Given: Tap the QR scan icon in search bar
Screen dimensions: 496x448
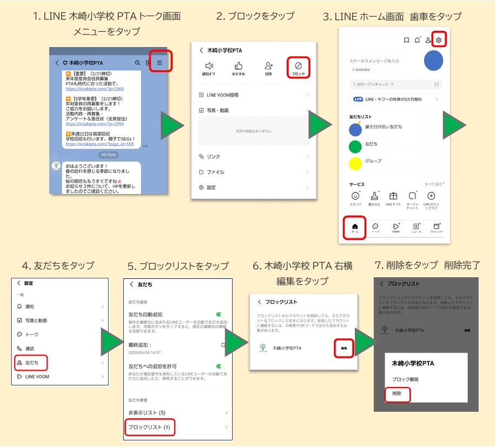Looking at the screenshot, I should pyautogui.click(x=437, y=84).
